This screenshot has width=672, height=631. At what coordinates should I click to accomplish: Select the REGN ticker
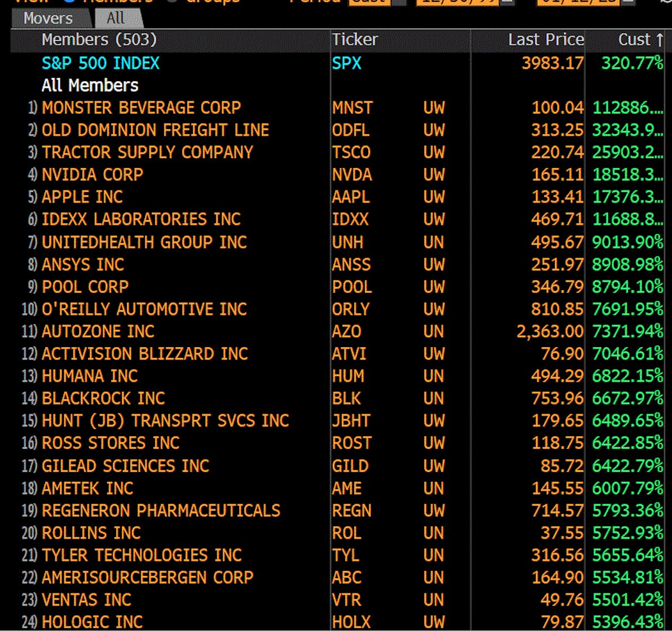351,510
